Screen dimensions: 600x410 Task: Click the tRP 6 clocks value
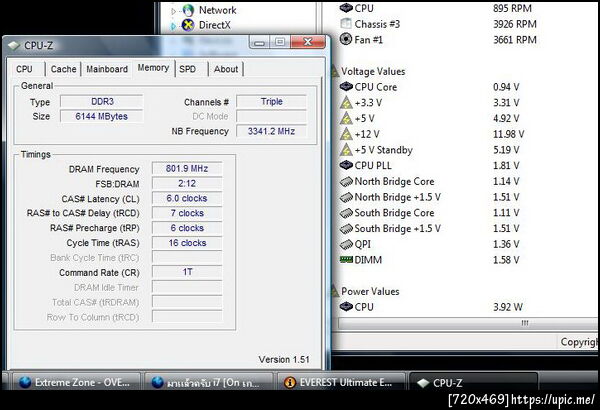tap(187, 228)
